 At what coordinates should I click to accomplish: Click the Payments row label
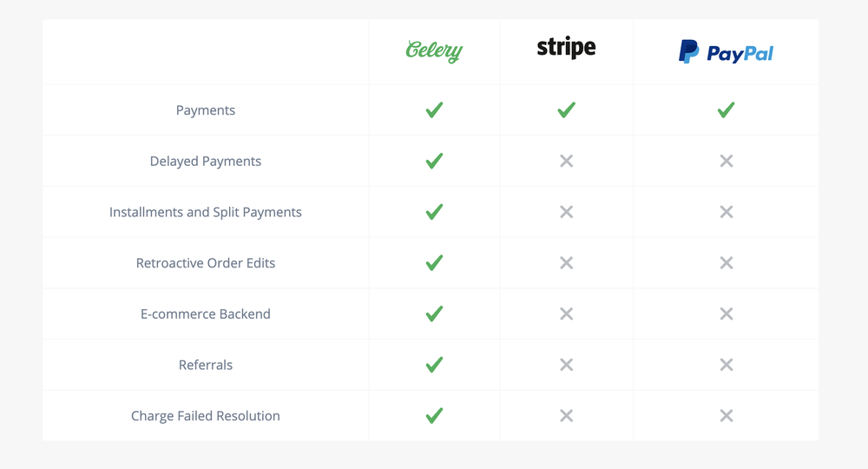pyautogui.click(x=206, y=110)
